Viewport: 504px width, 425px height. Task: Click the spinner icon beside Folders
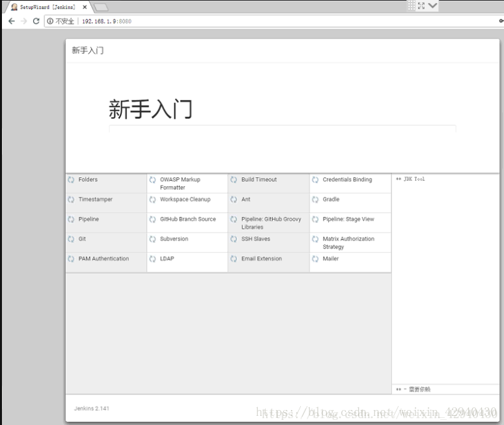pos(71,180)
